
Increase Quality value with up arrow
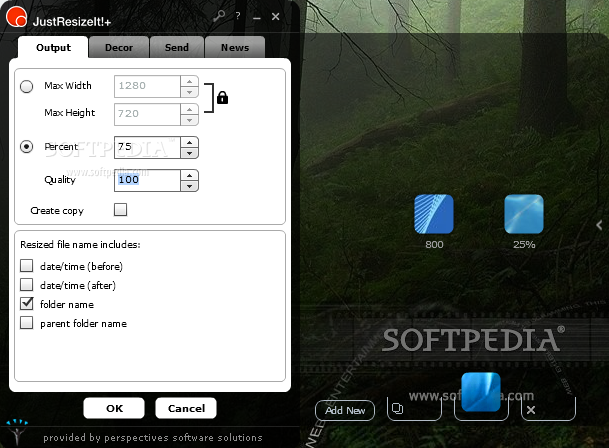[190, 175]
